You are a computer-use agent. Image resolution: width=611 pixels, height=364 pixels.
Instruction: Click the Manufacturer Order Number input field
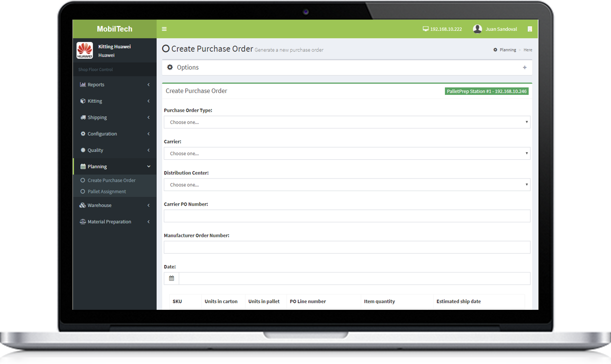point(347,247)
